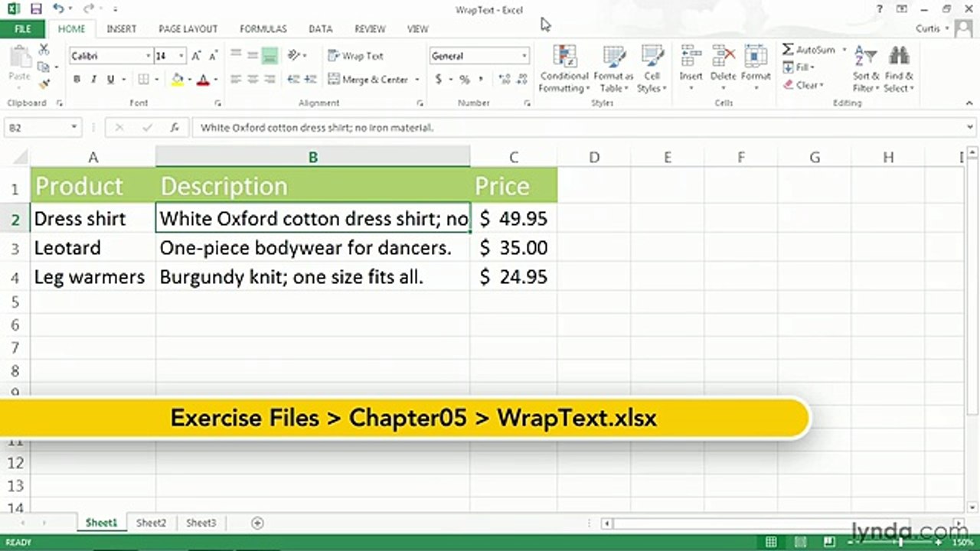This screenshot has height=551, width=980.
Task: Toggle Bold formatting
Action: tap(77, 80)
